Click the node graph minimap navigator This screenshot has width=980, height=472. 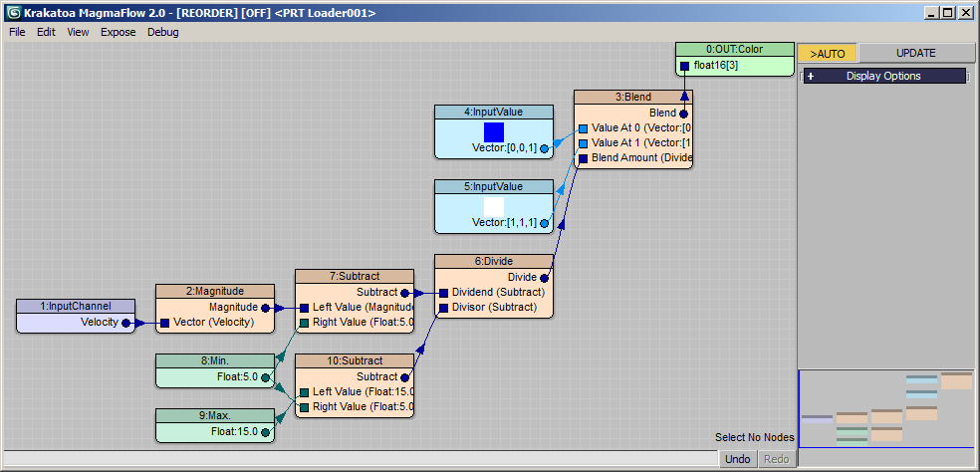click(x=887, y=409)
